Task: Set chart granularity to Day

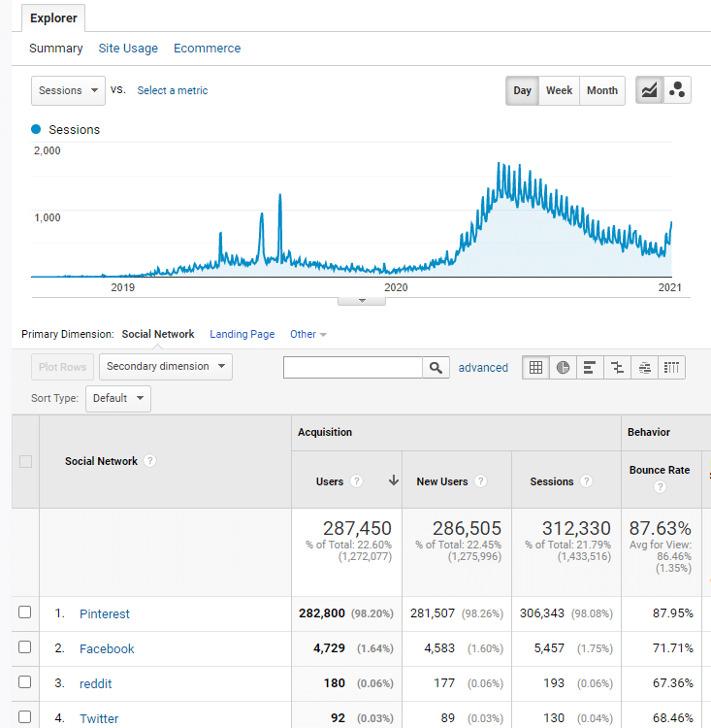Action: (522, 90)
